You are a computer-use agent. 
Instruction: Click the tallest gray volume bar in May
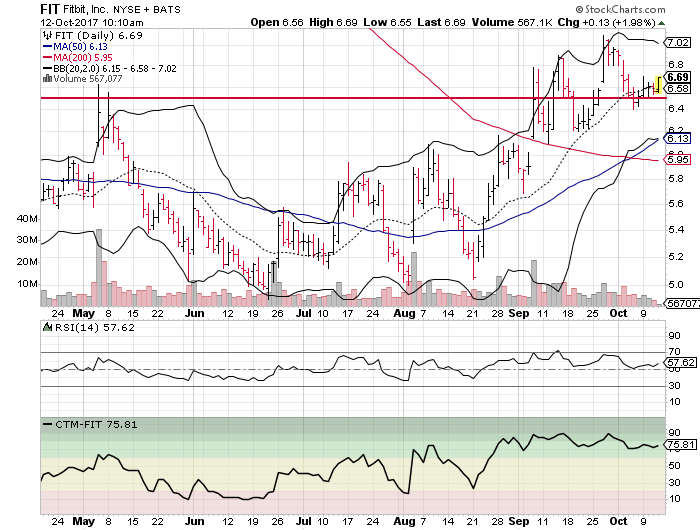pyautogui.click(x=99, y=267)
